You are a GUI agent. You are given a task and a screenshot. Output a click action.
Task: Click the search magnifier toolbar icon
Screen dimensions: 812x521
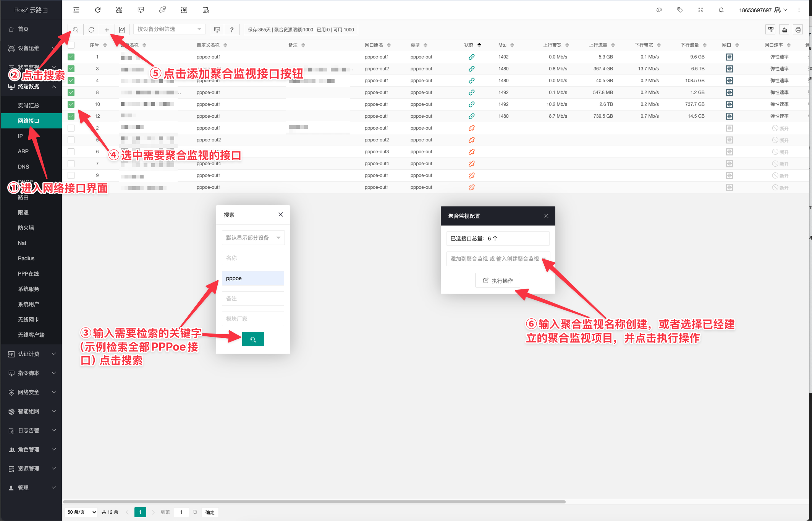(x=76, y=29)
